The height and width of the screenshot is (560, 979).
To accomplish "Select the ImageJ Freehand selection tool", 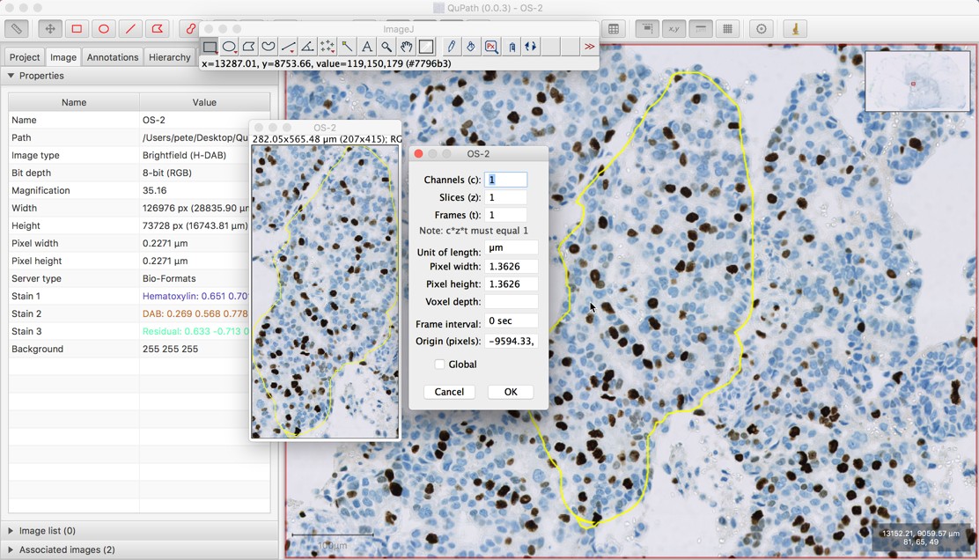I will click(x=269, y=47).
